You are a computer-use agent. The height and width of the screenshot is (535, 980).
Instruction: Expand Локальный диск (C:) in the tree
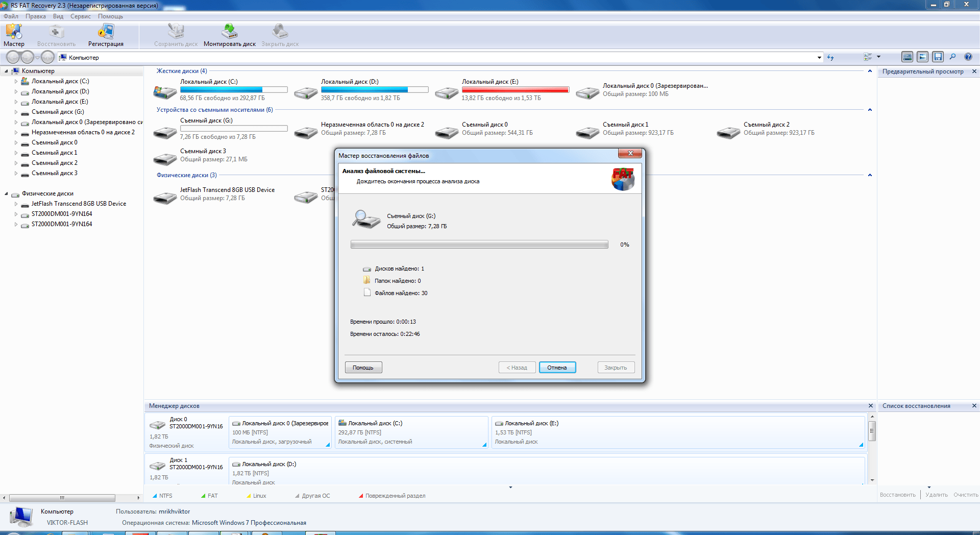[16, 81]
